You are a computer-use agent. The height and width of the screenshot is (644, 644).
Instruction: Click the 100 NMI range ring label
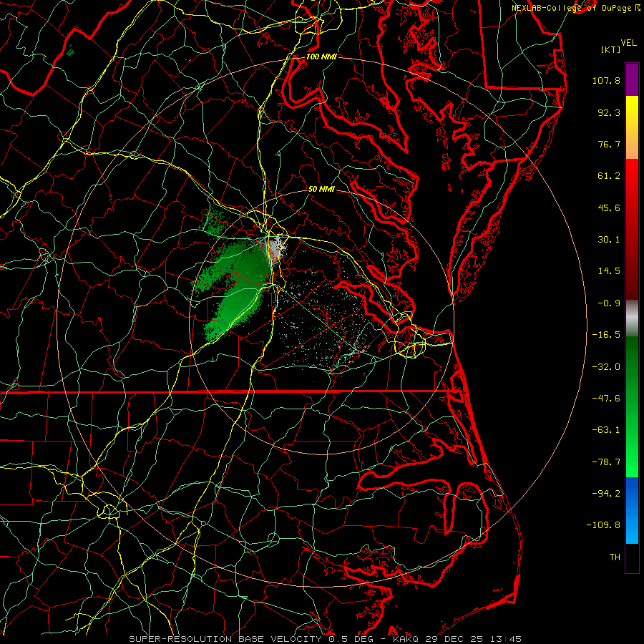[321, 57]
